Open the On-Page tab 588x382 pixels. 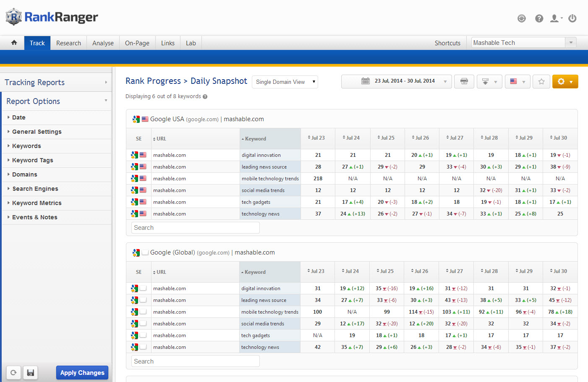pos(137,43)
